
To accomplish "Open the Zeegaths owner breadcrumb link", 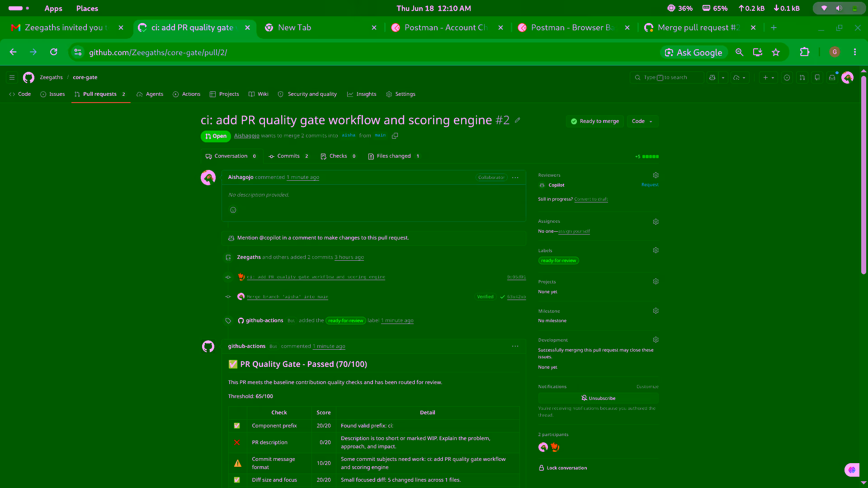I will click(x=51, y=78).
